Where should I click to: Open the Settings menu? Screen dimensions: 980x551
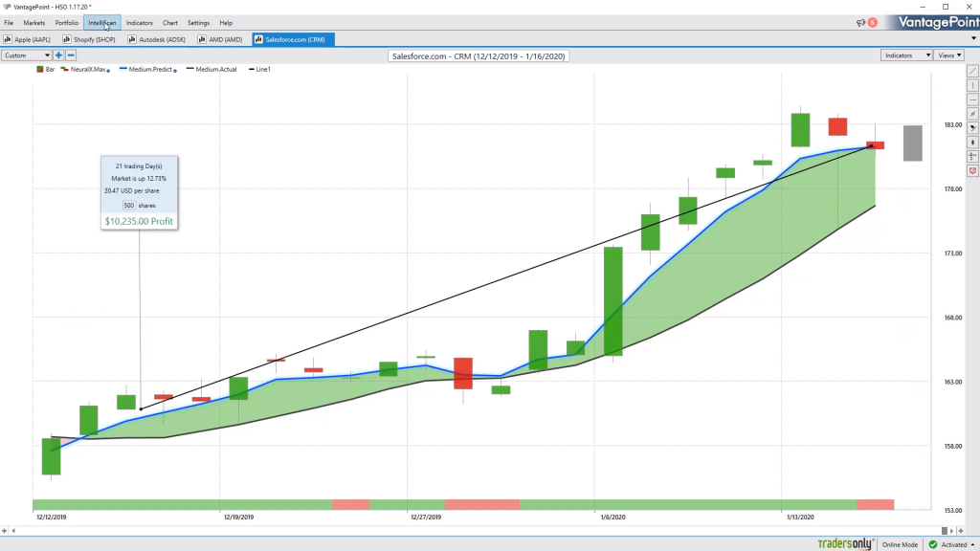pos(198,23)
